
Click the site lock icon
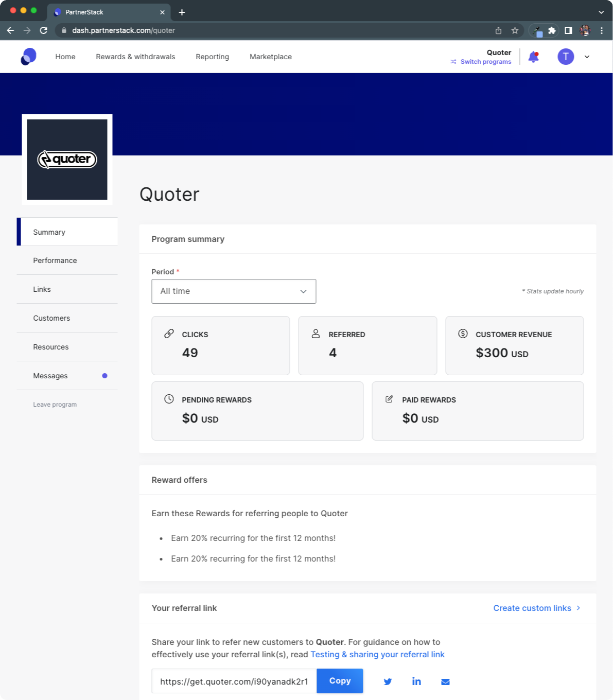(x=64, y=30)
